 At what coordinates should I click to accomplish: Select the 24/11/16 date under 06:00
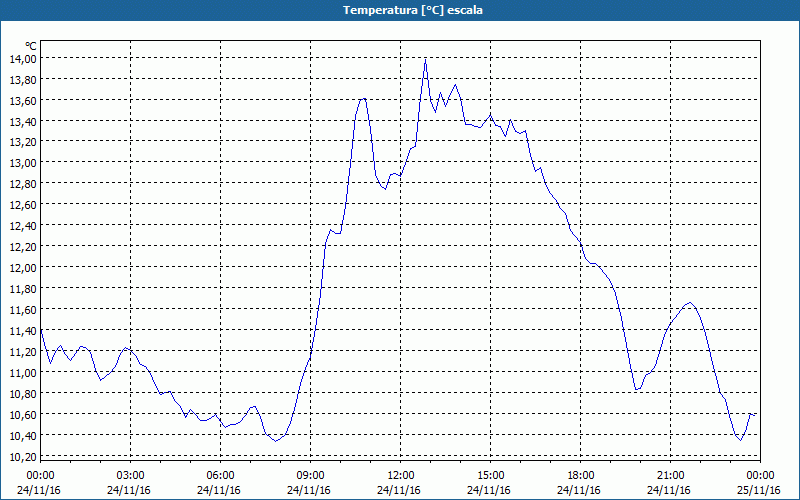click(x=219, y=490)
